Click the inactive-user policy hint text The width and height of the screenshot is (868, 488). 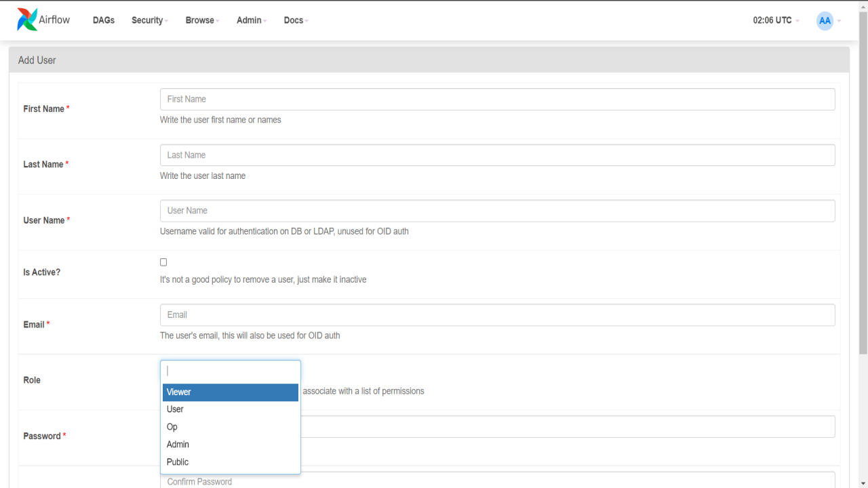tap(263, 280)
